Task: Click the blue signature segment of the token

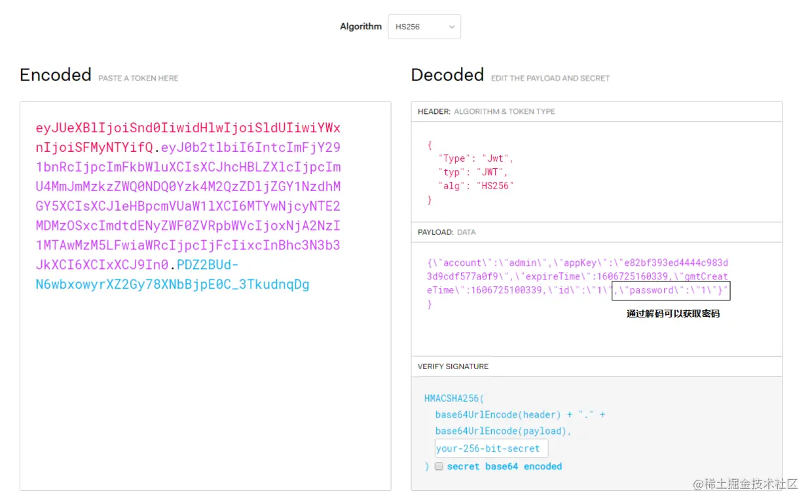Action: [173, 275]
